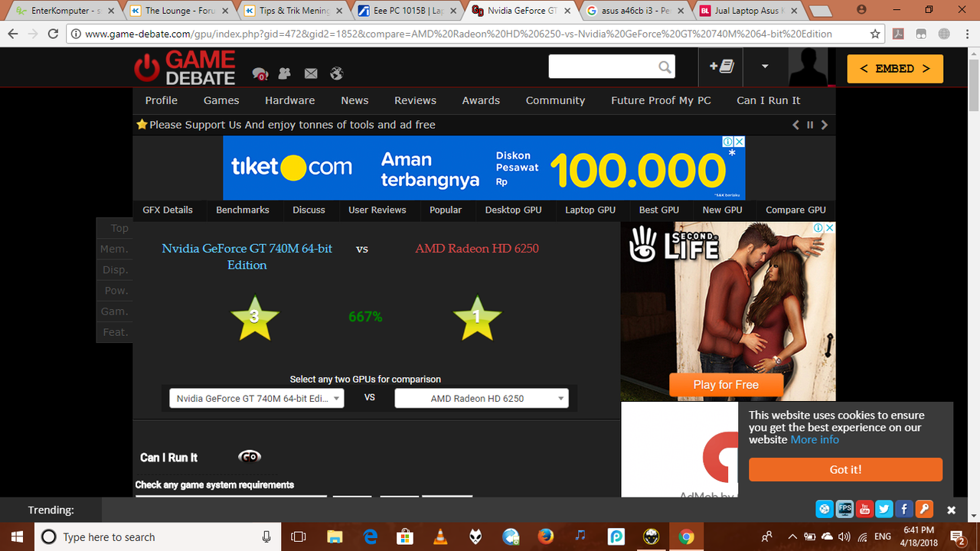Click the globe icon in the header
Image resolution: width=980 pixels, height=551 pixels.
pyautogui.click(x=336, y=73)
